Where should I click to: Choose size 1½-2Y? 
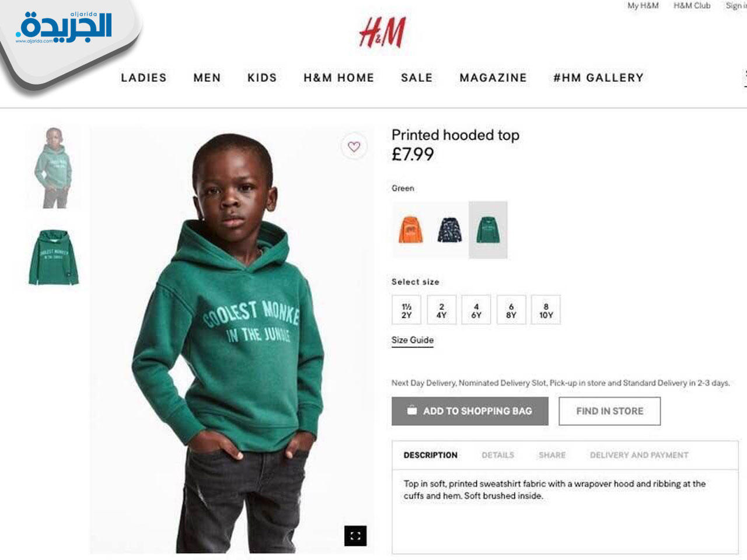tap(406, 310)
